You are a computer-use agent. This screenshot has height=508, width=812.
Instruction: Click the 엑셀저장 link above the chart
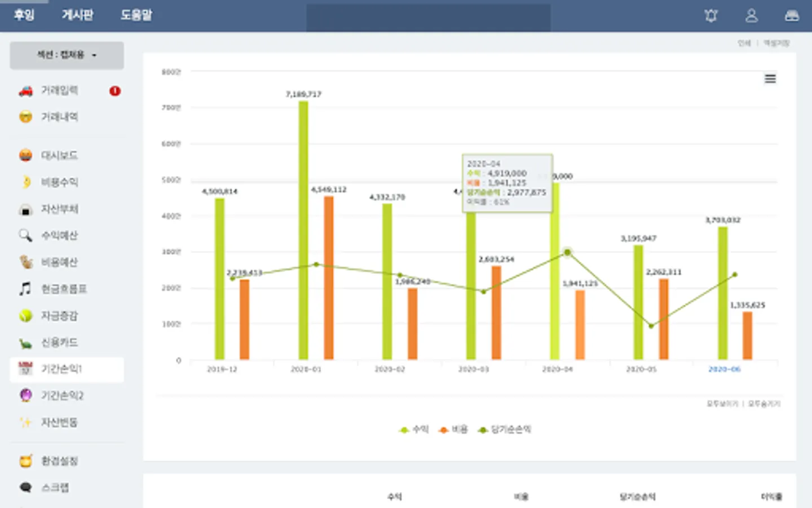(776, 43)
